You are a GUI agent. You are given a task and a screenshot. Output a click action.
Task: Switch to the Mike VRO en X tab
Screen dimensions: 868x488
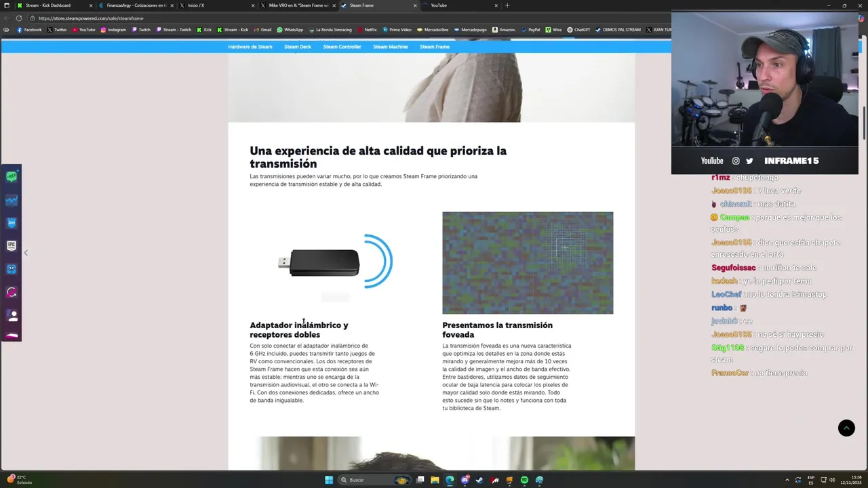coord(298,5)
